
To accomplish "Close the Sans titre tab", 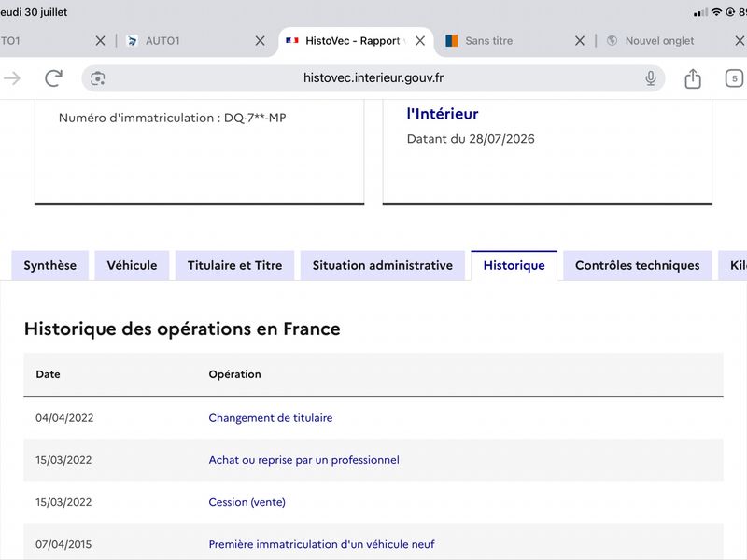I will (x=579, y=41).
